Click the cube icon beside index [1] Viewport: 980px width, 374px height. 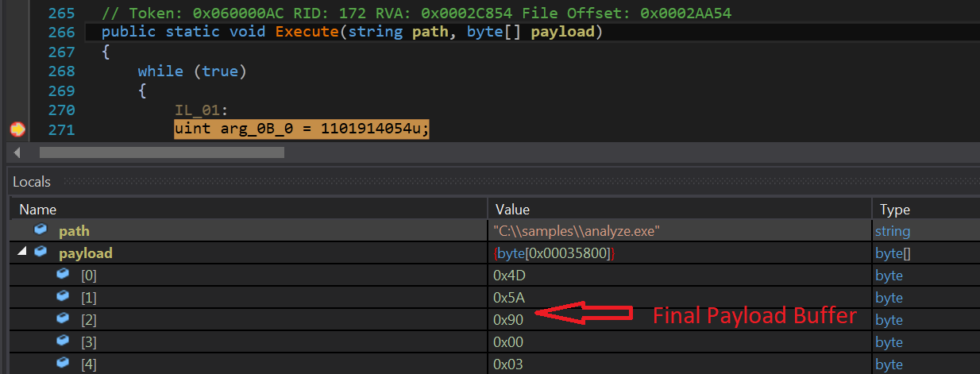(63, 297)
